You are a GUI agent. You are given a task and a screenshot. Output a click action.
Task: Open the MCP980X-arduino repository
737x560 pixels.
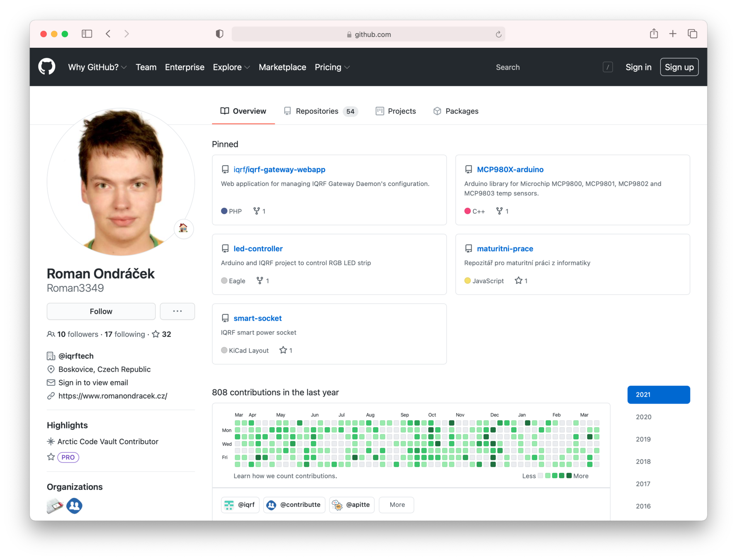510,169
